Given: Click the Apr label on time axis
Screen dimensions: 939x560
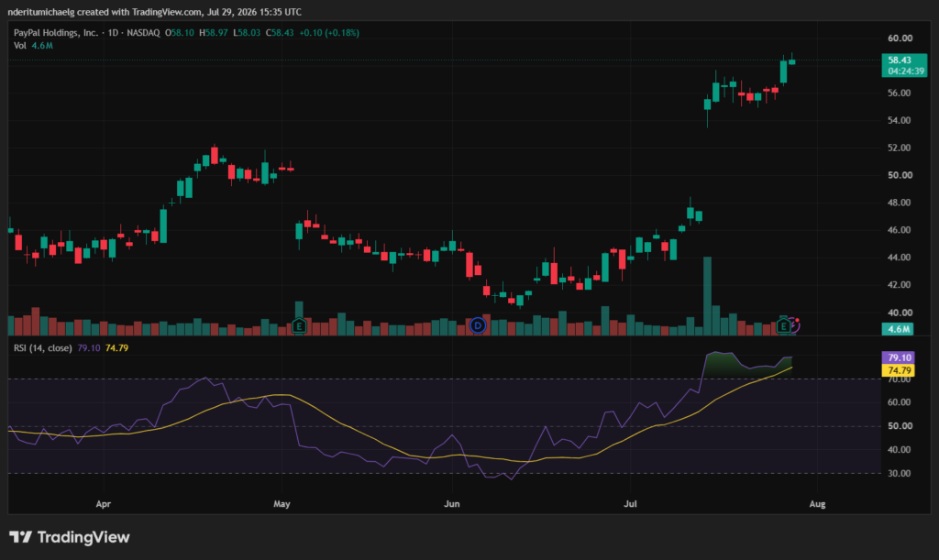Looking at the screenshot, I should tap(103, 504).
